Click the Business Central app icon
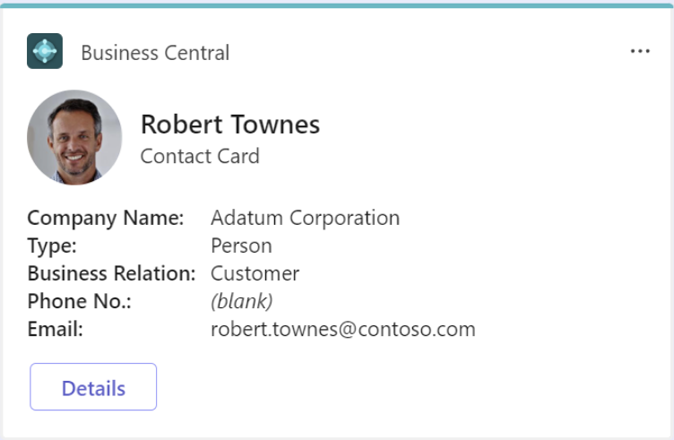The image size is (674, 440). coord(45,52)
